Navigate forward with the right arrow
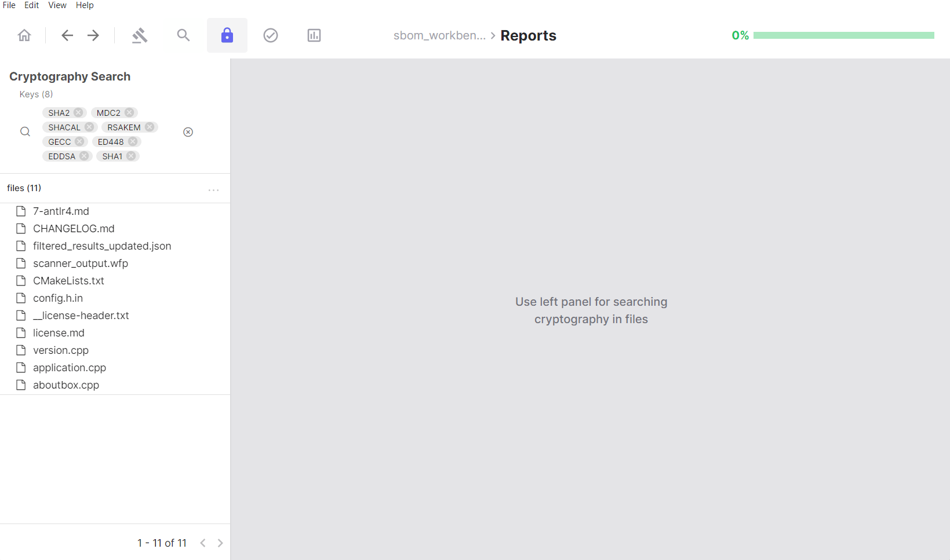Screen dimensions: 950x560 93,35
